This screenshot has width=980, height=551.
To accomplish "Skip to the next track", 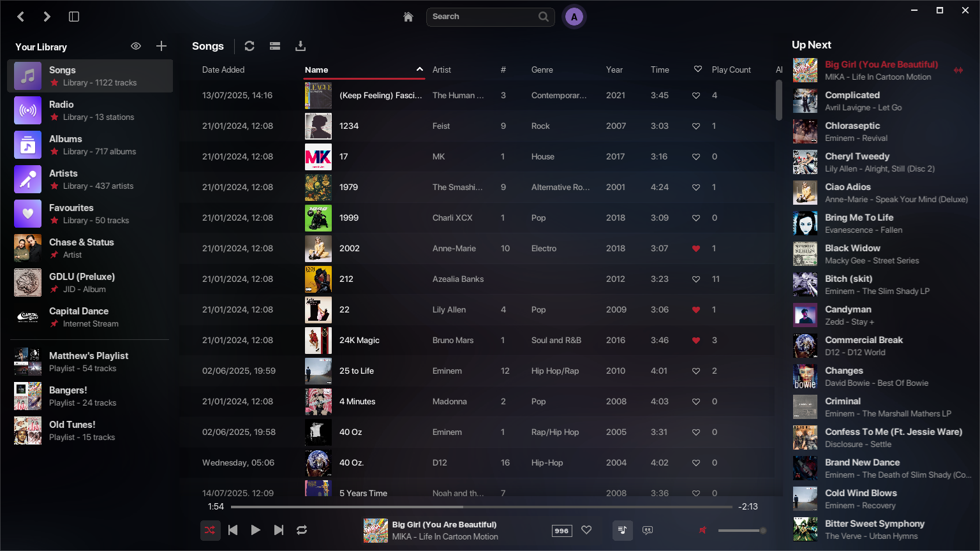I will pos(279,530).
